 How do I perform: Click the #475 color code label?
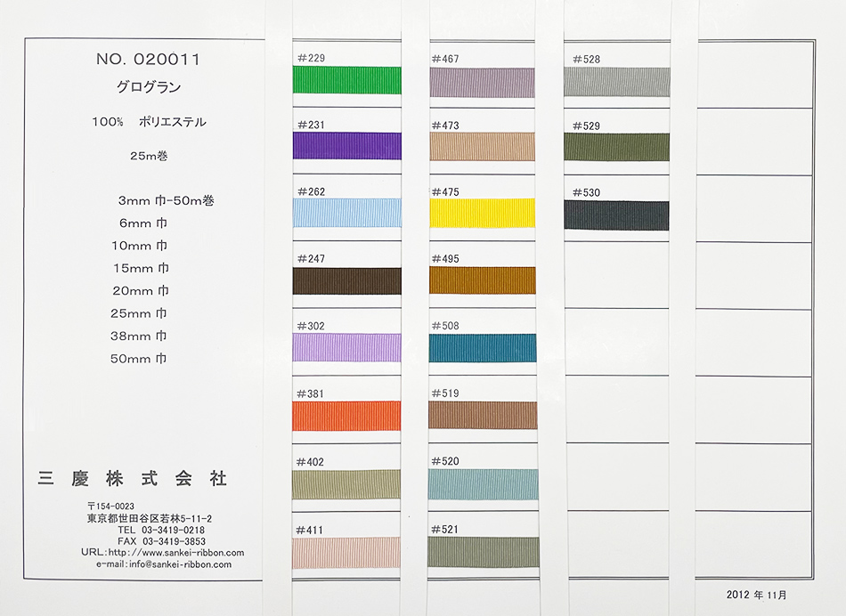coord(445,192)
